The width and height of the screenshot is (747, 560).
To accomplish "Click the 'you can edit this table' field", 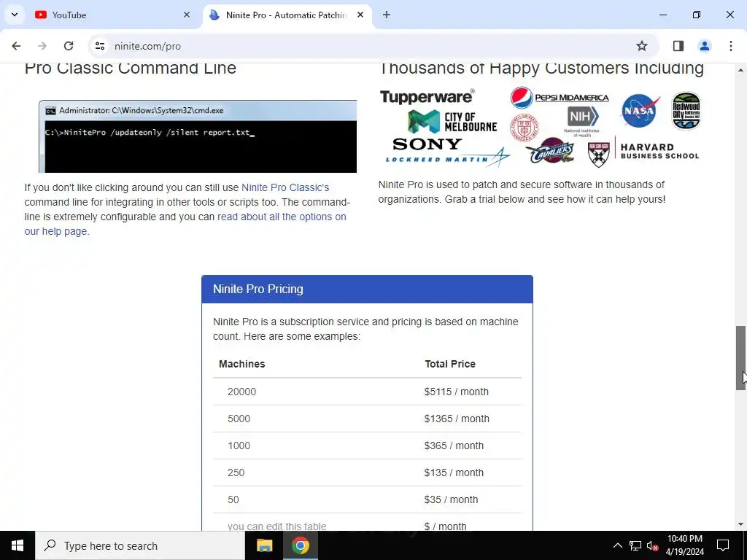I will coord(276,526).
